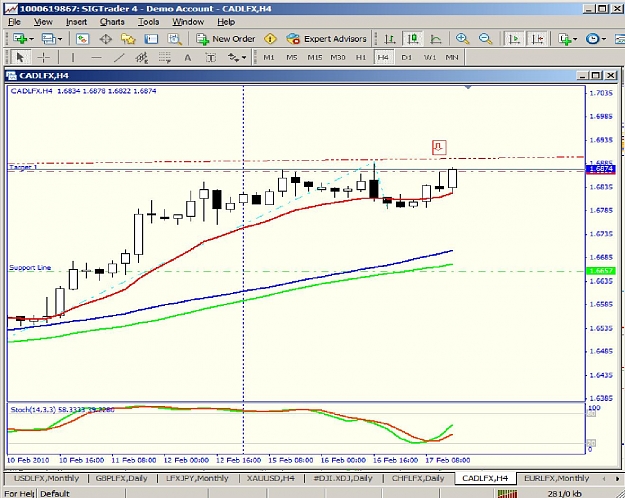Open the Data Window crosshair icon
Viewport: 625px width, 498px height.
(106, 39)
